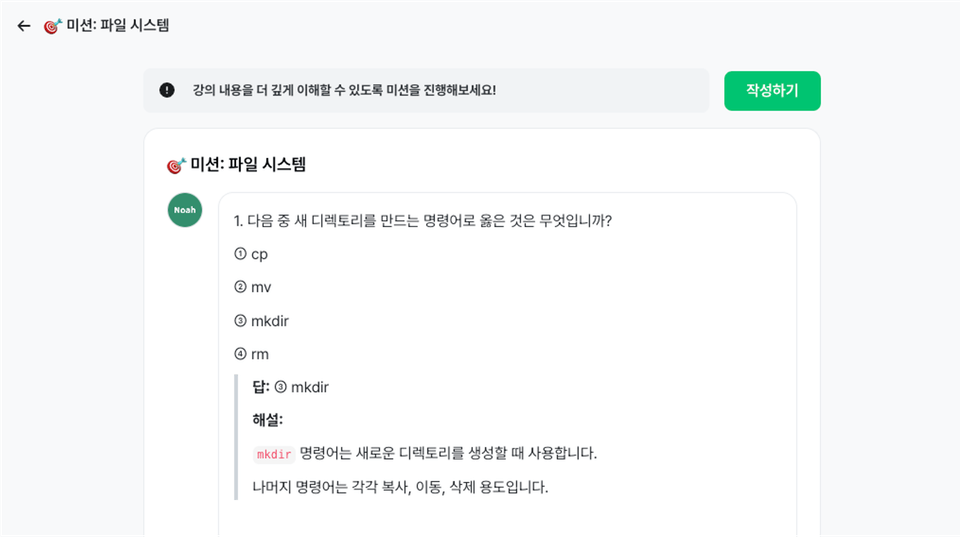960x537 pixels.
Task: Click the target emoji in the page header
Action: point(53,26)
